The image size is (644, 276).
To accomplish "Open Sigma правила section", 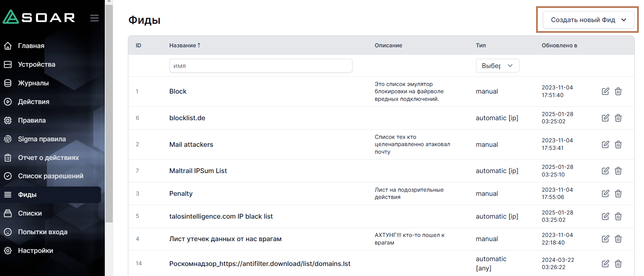I will pyautogui.click(x=42, y=139).
